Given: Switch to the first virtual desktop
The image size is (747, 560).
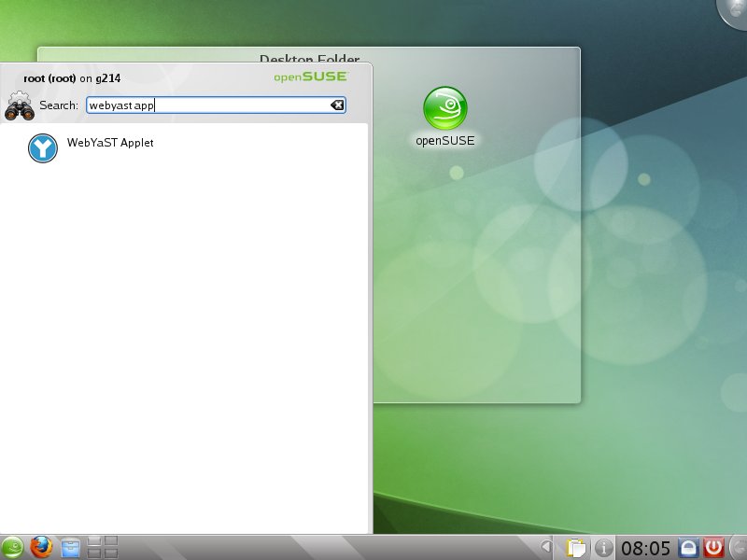Looking at the screenshot, I should point(93,542).
